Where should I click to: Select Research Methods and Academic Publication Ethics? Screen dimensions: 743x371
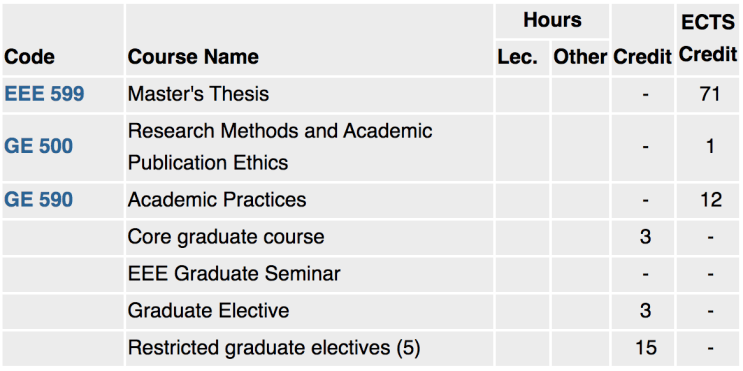pos(280,147)
